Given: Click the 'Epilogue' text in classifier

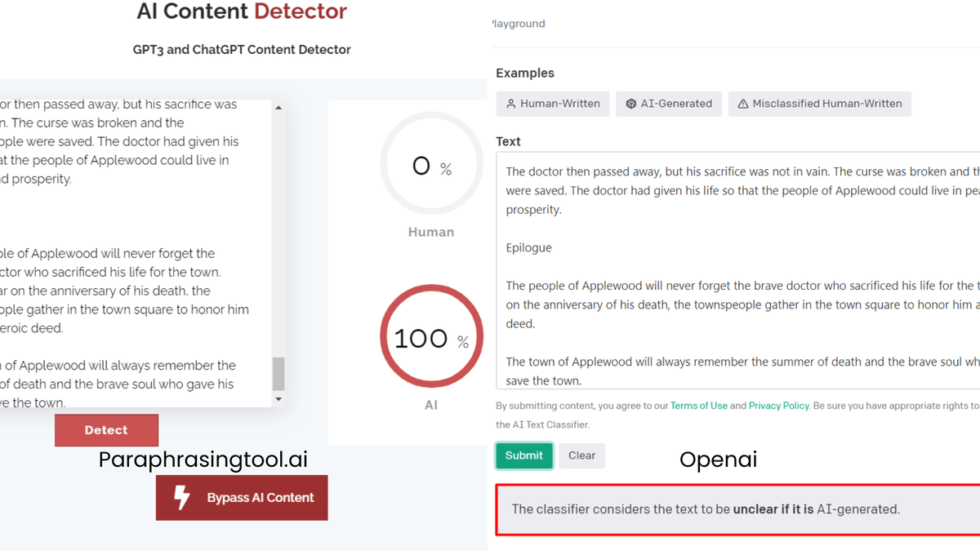Looking at the screenshot, I should 529,247.
